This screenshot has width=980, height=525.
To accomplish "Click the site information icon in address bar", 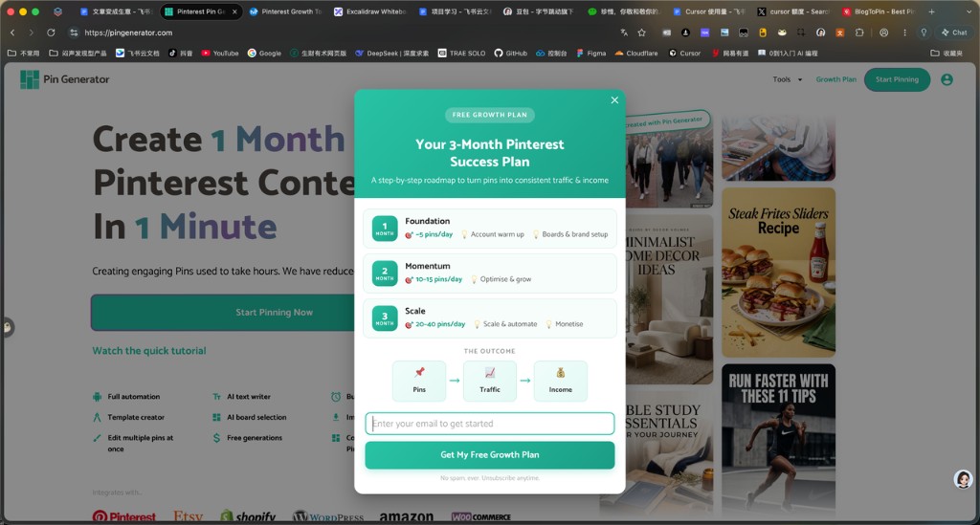I will (x=73, y=33).
